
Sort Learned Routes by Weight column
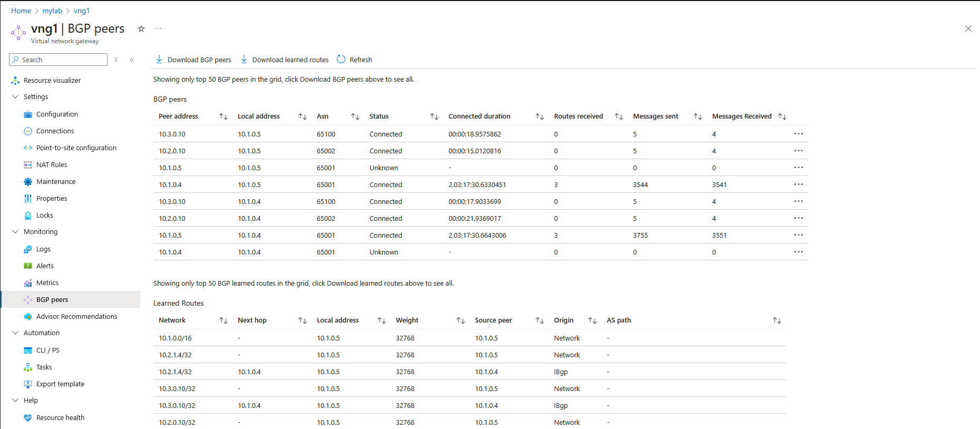pos(460,320)
